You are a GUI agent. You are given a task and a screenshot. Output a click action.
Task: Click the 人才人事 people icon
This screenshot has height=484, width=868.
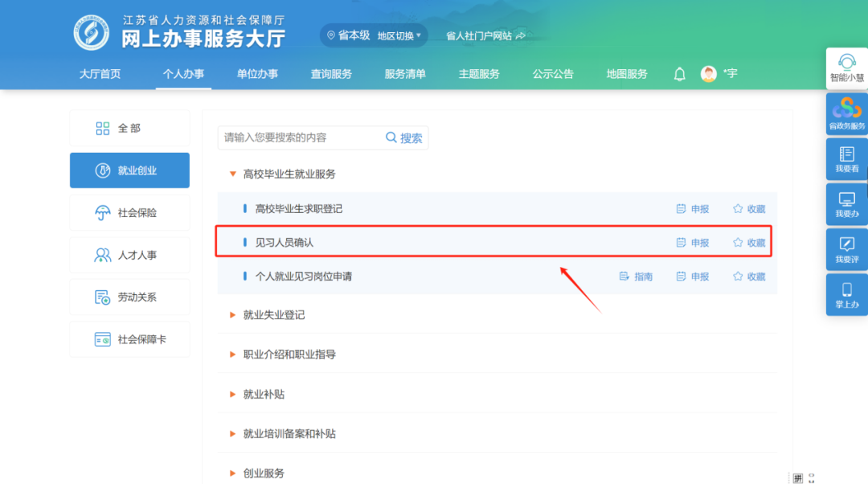[x=102, y=255]
